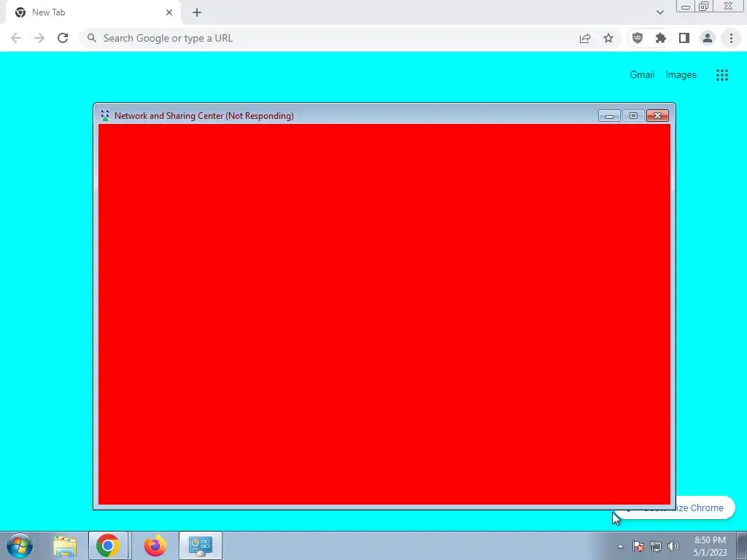The width and height of the screenshot is (747, 560).
Task: Open Windows Explorer from the taskbar
Action: pyautogui.click(x=65, y=545)
